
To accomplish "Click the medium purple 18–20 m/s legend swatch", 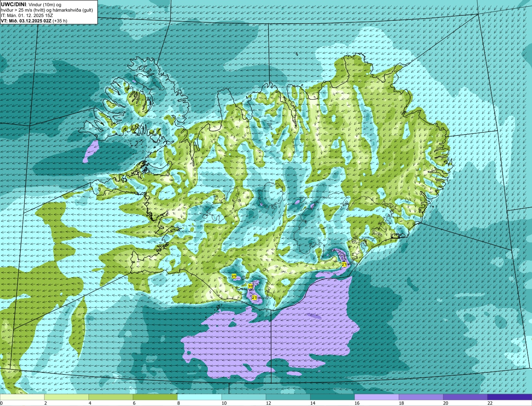I will (421, 397).
